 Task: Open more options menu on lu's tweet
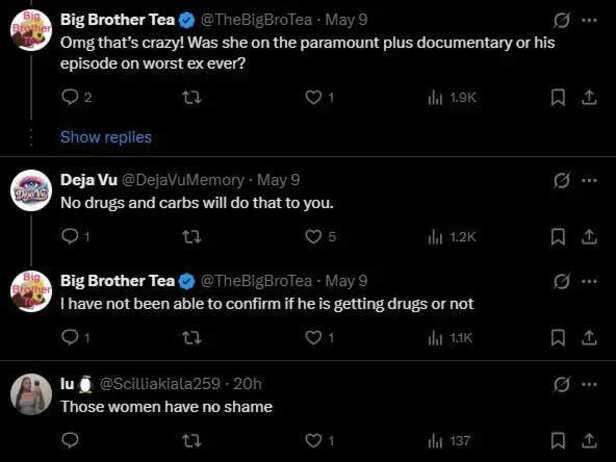click(589, 384)
